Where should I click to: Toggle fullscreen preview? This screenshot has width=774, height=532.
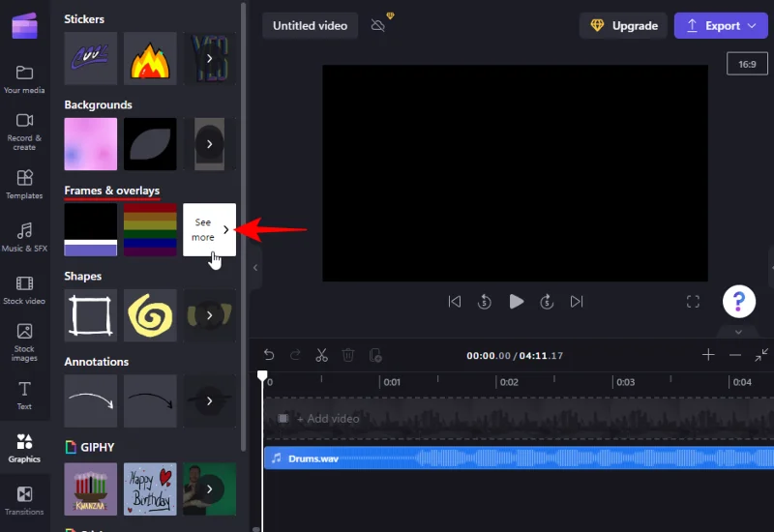point(693,302)
